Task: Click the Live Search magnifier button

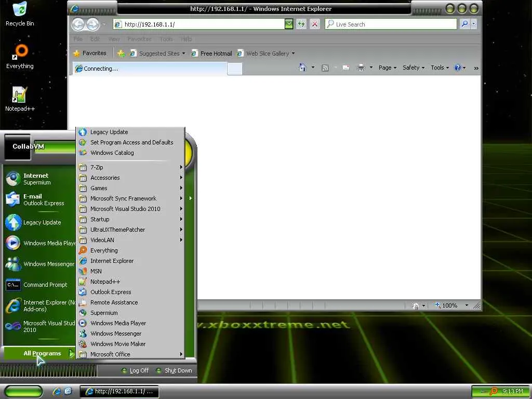Action: (x=465, y=24)
